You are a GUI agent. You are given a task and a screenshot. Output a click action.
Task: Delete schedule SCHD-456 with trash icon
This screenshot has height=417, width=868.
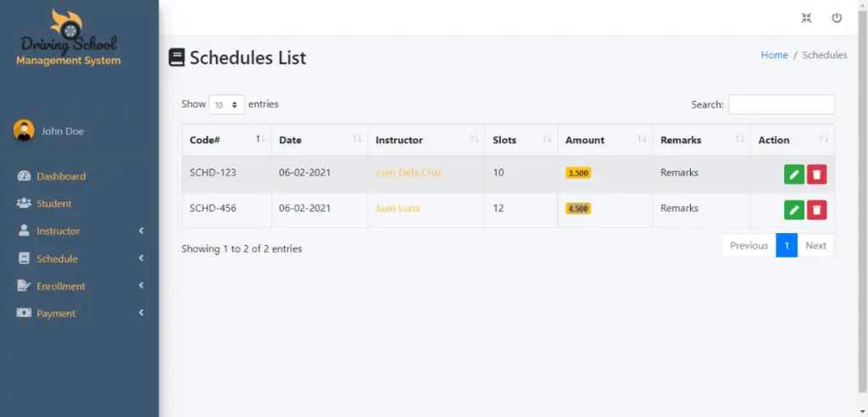[x=816, y=210]
